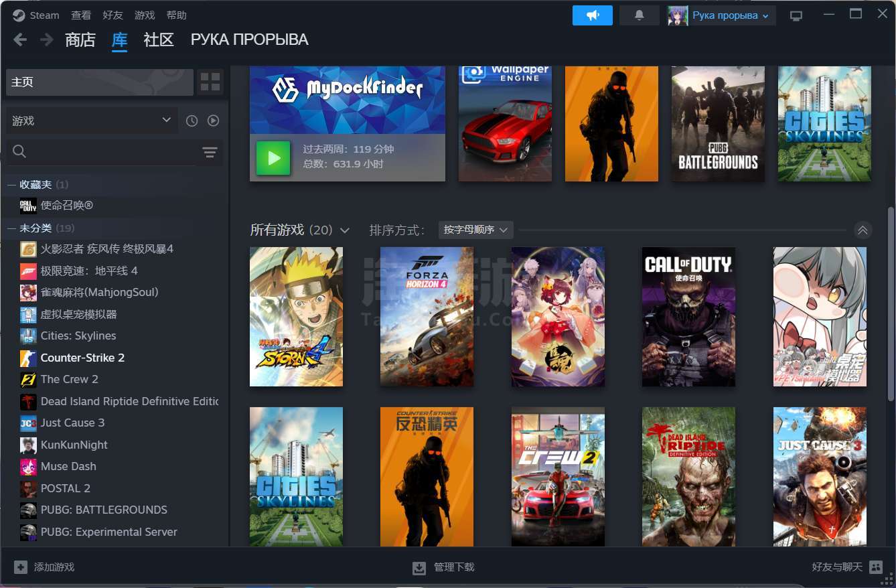The width and height of the screenshot is (896, 588).
Task: Open the РУКА ПРОРЫВА profile tab
Action: [249, 40]
